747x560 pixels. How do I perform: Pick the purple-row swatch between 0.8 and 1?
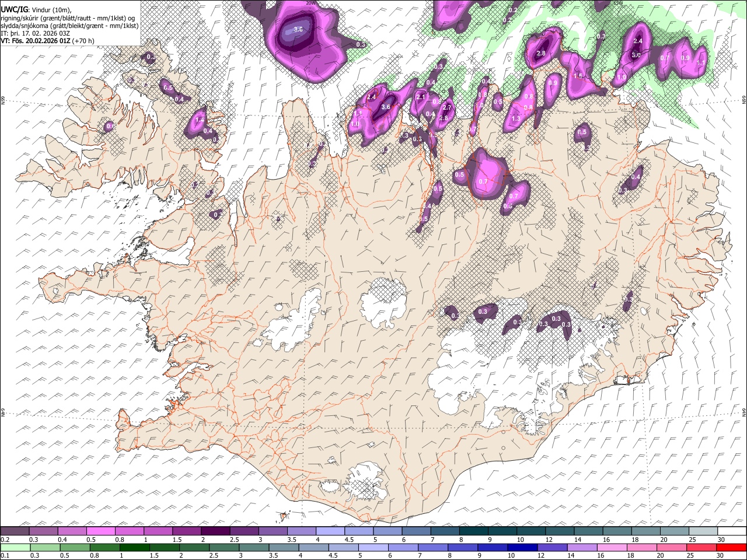129,531
